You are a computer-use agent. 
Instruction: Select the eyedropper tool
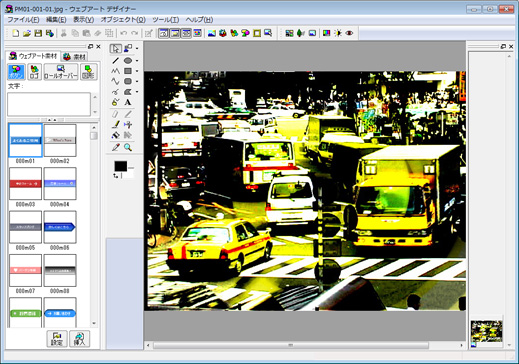click(115, 147)
